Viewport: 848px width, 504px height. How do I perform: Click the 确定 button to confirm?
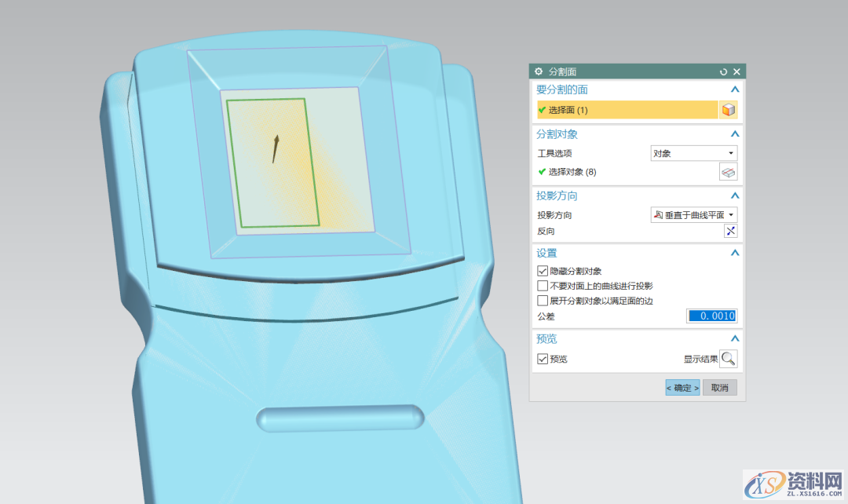[x=682, y=387]
